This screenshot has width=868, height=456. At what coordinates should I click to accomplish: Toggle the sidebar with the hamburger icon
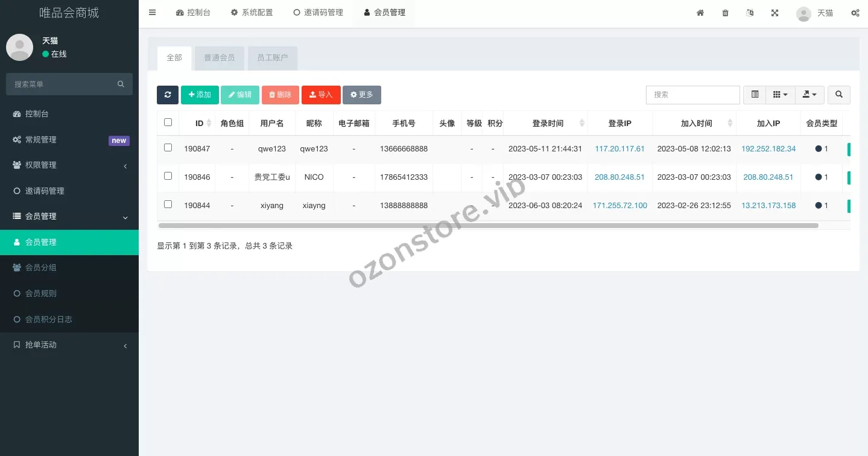tap(152, 13)
